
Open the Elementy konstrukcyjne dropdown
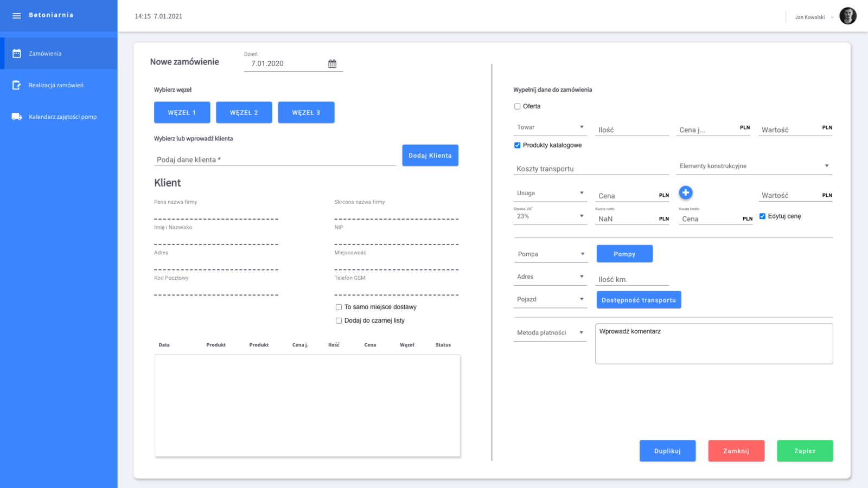tap(754, 166)
